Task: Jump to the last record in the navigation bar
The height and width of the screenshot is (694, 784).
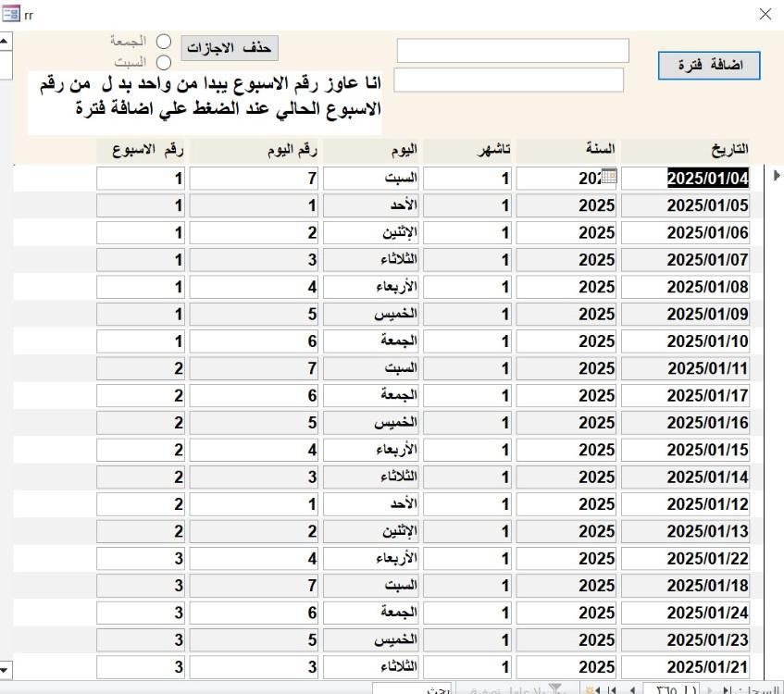Action: point(612,690)
